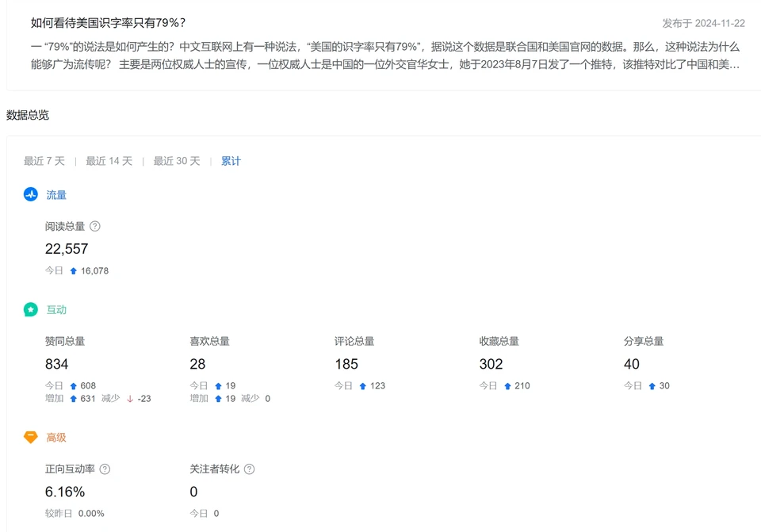The width and height of the screenshot is (761, 532).
Task: Click the green 互动 interaction star icon
Action: [x=31, y=310]
